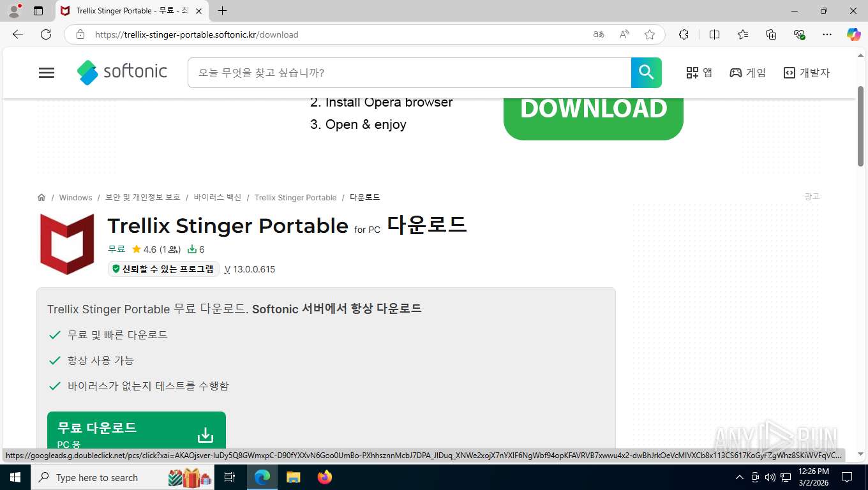Open the Windows breadcrumb link

(x=76, y=198)
